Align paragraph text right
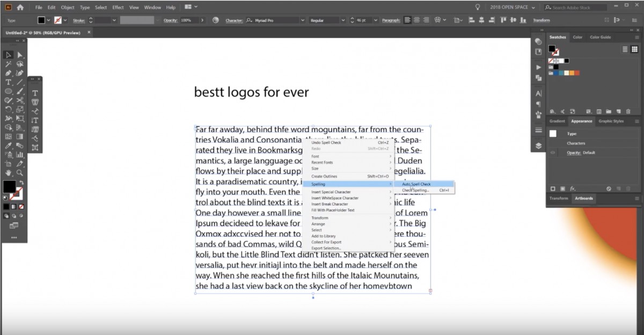Screen dimensions: 644x335 click(x=426, y=20)
